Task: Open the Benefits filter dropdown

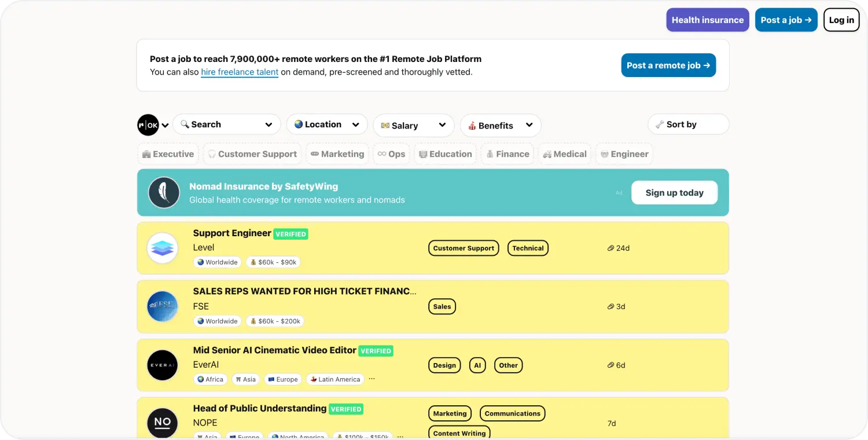Action: click(x=501, y=126)
